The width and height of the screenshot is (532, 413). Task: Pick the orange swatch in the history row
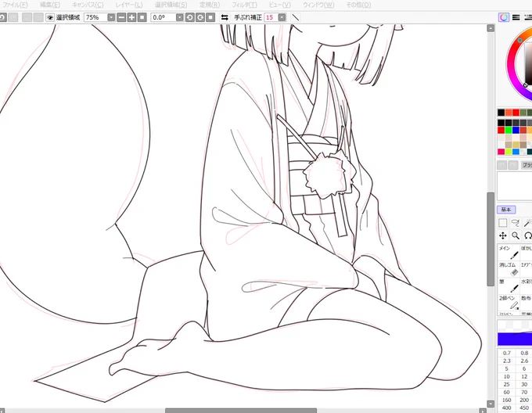[x=509, y=113]
